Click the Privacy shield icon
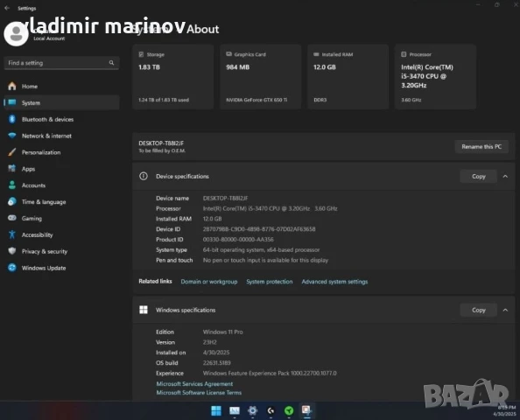This screenshot has height=420, width=520. point(12,251)
